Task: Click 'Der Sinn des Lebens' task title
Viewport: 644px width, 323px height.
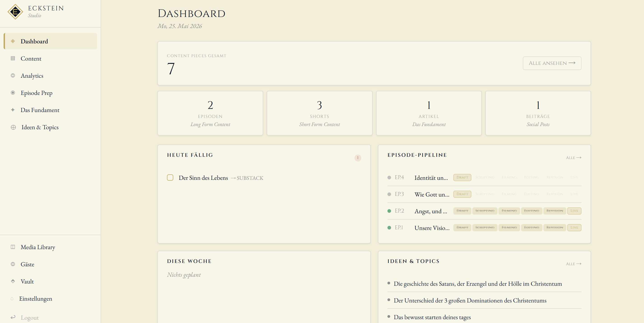Action: coord(203,178)
